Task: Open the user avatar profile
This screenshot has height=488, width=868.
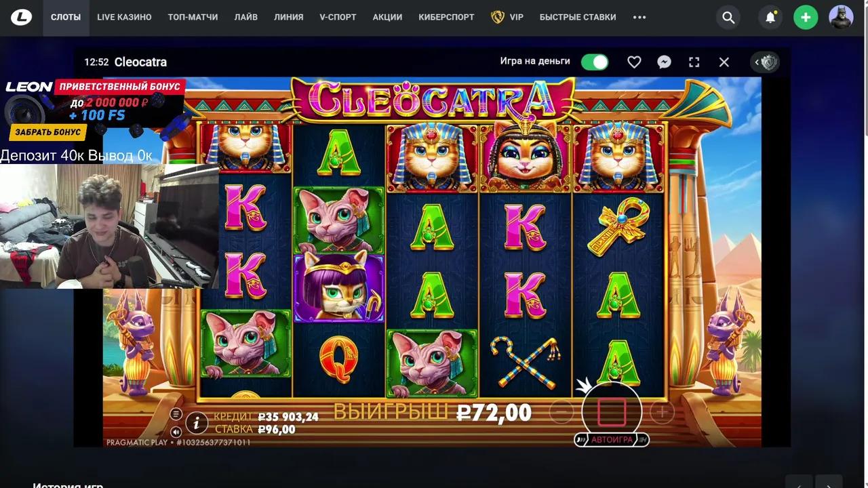Action: (x=841, y=18)
